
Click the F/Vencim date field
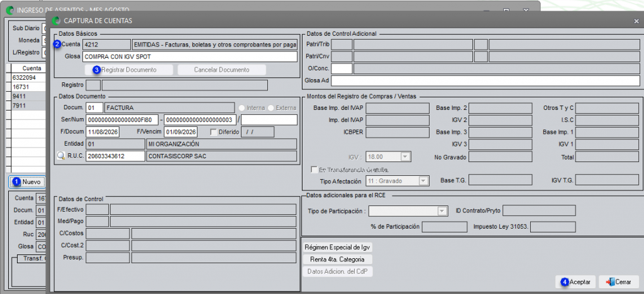coord(180,132)
